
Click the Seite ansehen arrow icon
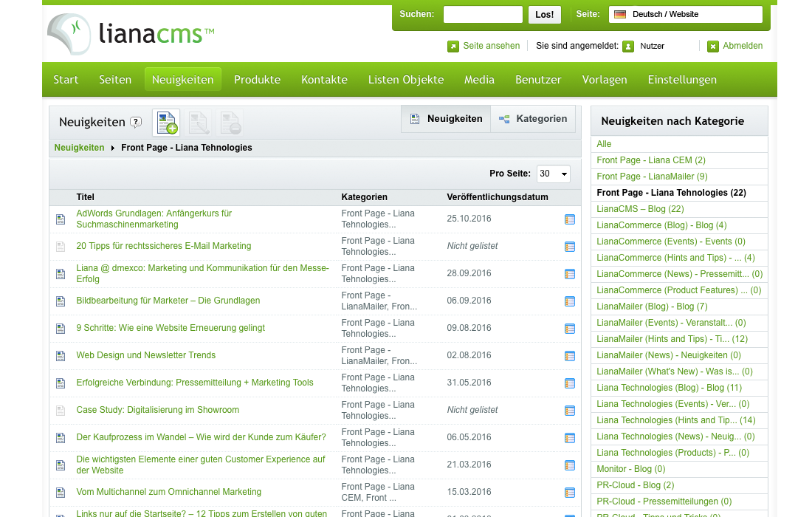click(x=453, y=46)
